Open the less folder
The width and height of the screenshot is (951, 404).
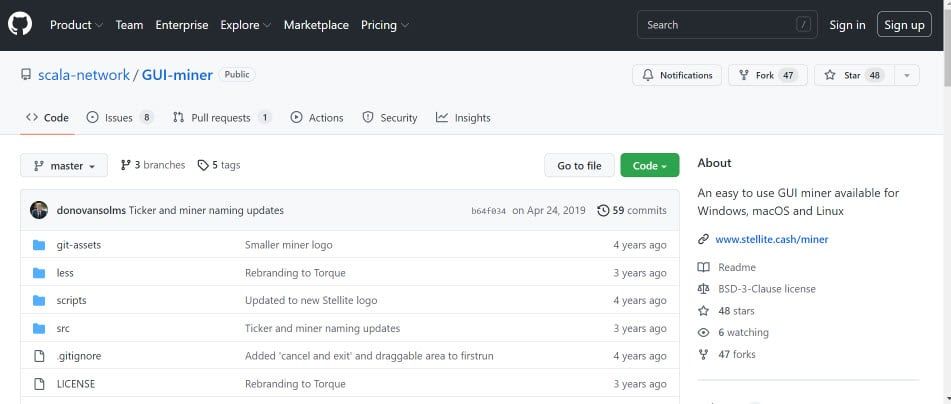pyautogui.click(x=65, y=273)
